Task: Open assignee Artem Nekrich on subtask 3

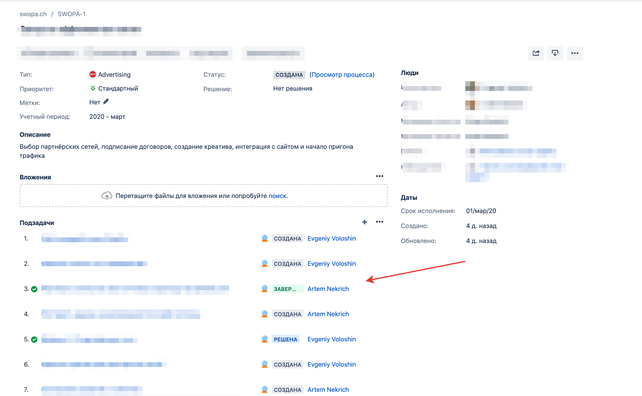Action: pos(328,289)
